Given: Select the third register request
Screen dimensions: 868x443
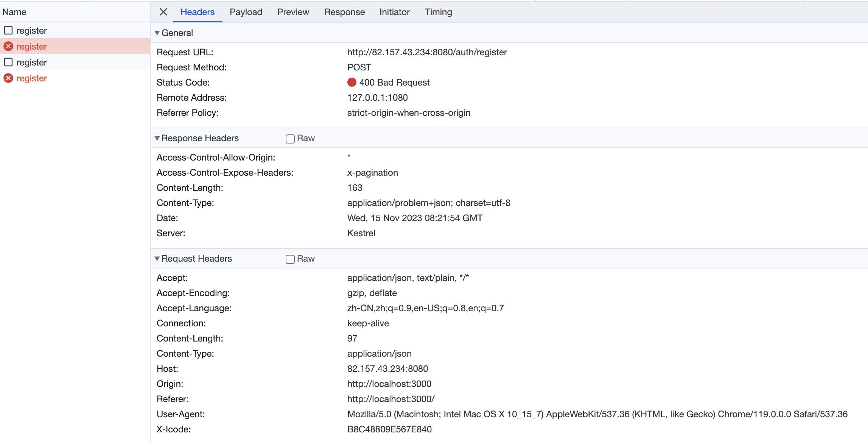Looking at the screenshot, I should [x=75, y=62].
